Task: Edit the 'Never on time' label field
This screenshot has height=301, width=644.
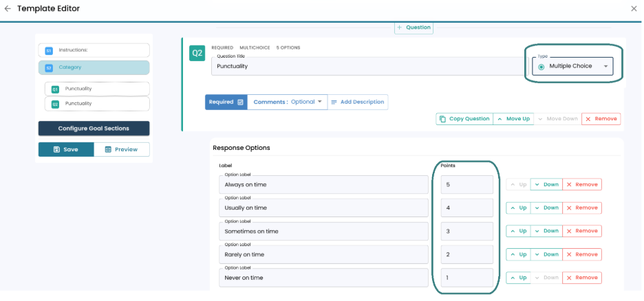Action: [323, 278]
